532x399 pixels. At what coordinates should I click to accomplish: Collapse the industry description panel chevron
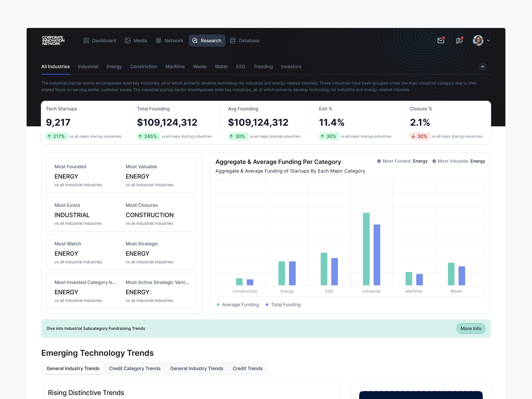click(x=483, y=66)
